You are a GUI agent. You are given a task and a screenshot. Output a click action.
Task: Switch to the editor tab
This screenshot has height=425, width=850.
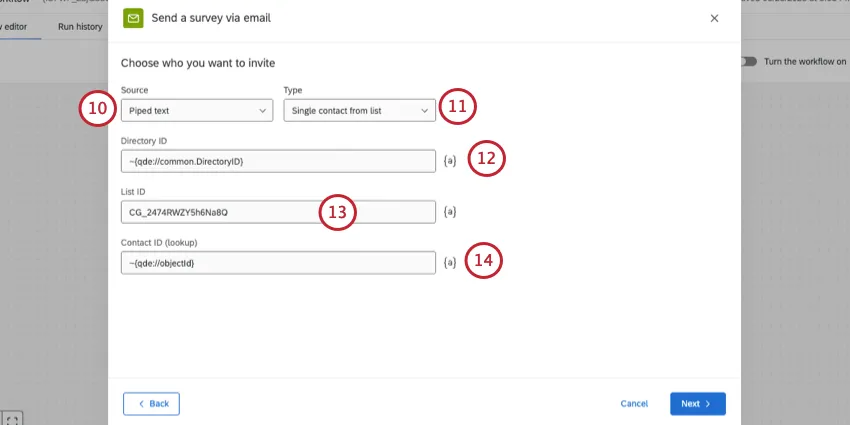[20, 26]
